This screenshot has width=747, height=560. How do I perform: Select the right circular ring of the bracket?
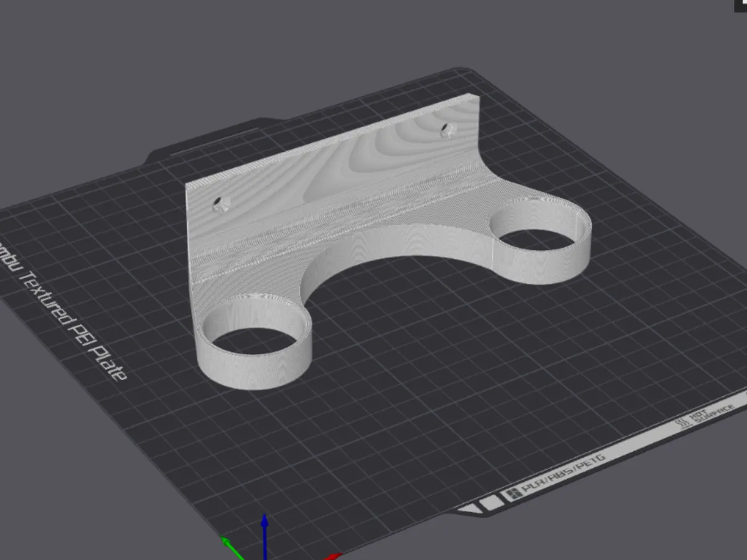click(539, 240)
